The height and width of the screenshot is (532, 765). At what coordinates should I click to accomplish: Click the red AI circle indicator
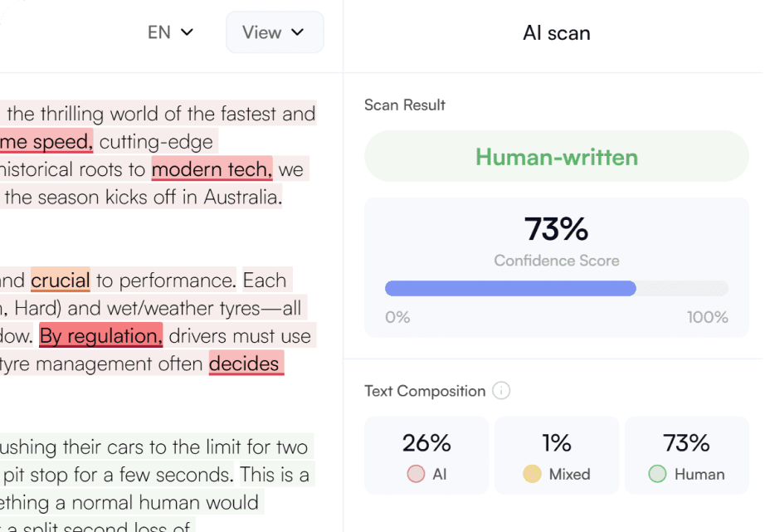(x=416, y=474)
